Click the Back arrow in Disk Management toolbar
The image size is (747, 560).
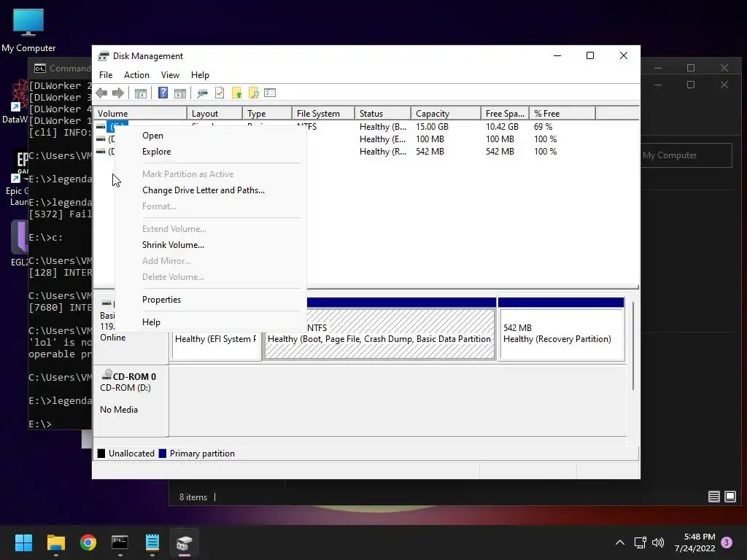101,93
